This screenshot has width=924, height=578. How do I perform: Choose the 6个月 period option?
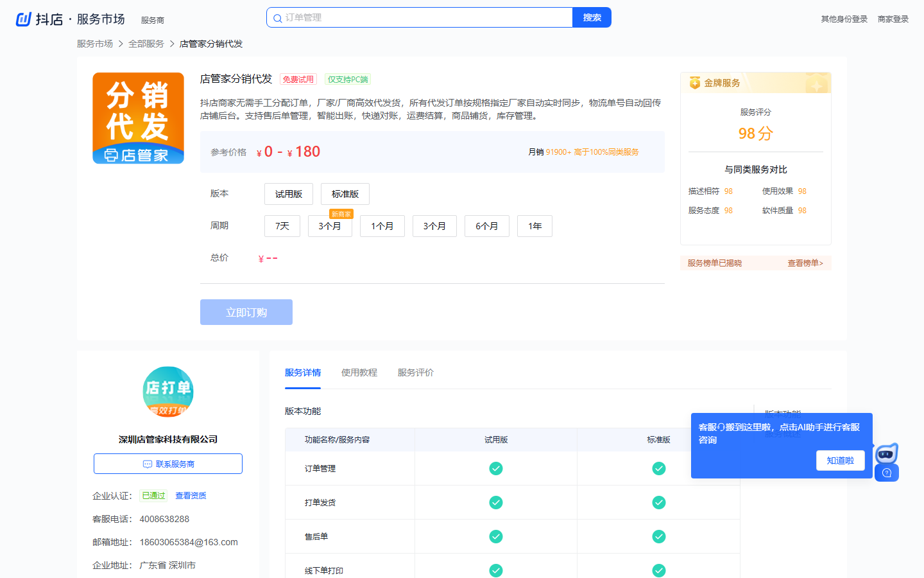[487, 226]
